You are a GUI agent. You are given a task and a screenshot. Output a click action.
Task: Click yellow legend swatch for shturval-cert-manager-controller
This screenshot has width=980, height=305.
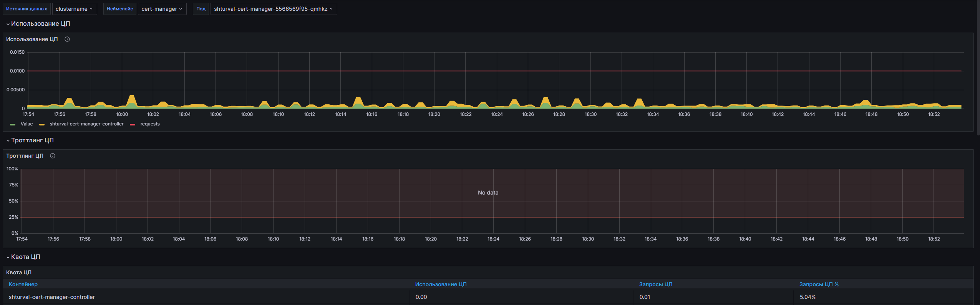[x=42, y=124]
